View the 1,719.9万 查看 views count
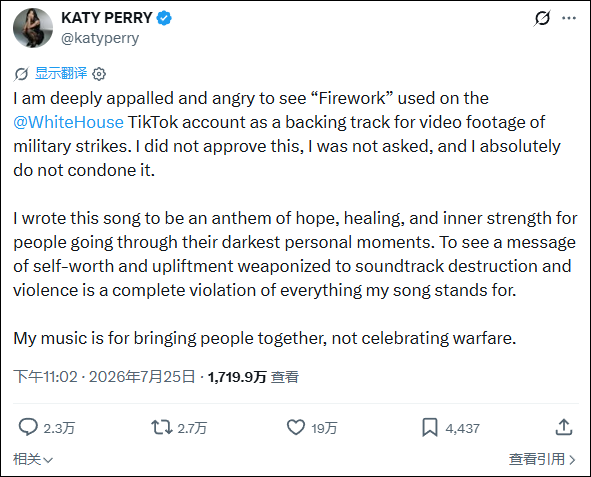This screenshot has height=477, width=591. (x=253, y=377)
